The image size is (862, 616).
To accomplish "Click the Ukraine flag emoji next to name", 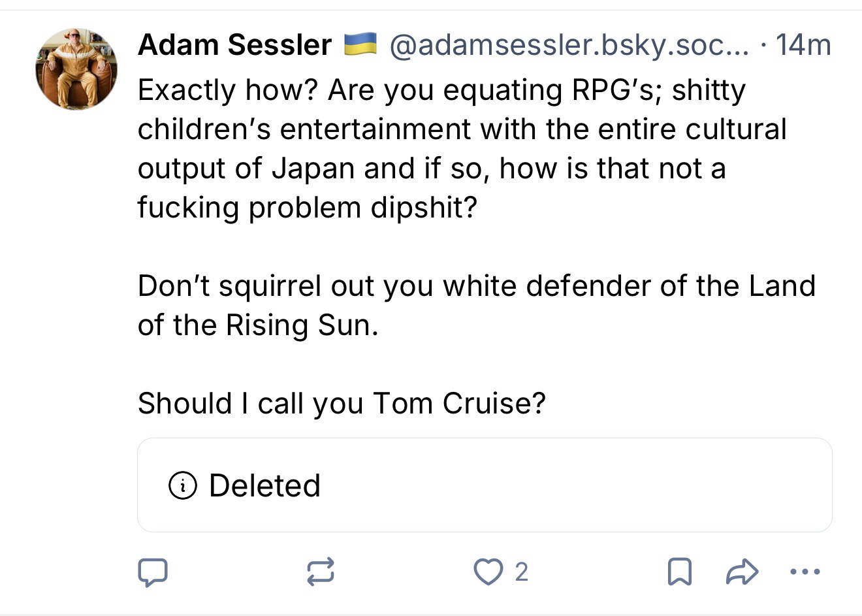I will (x=360, y=44).
